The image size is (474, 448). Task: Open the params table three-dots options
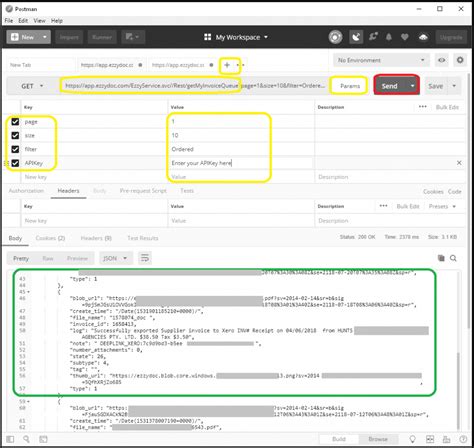click(x=423, y=107)
